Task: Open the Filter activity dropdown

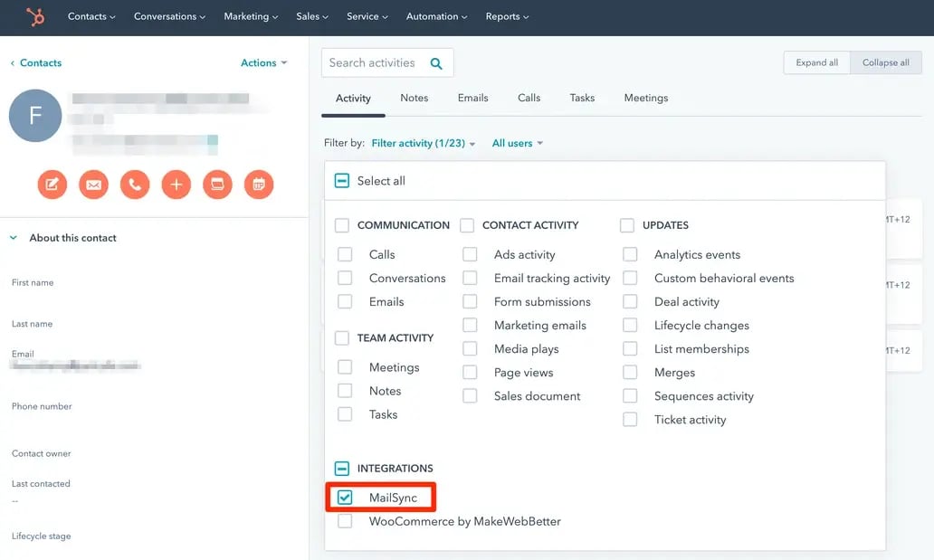Action: click(x=423, y=143)
